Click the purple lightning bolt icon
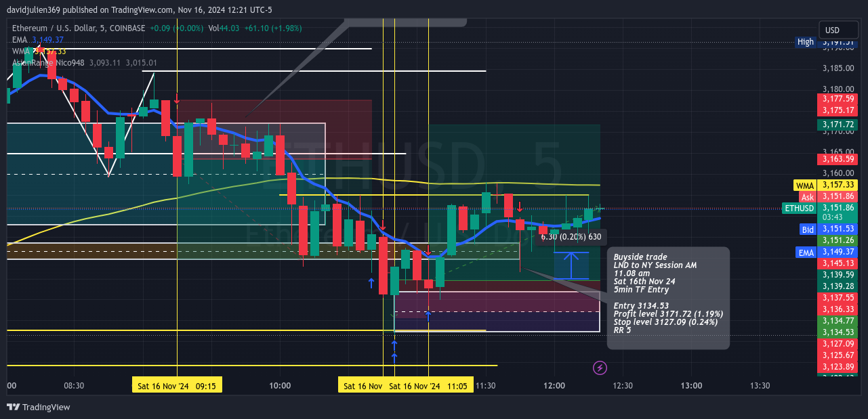 (x=600, y=368)
